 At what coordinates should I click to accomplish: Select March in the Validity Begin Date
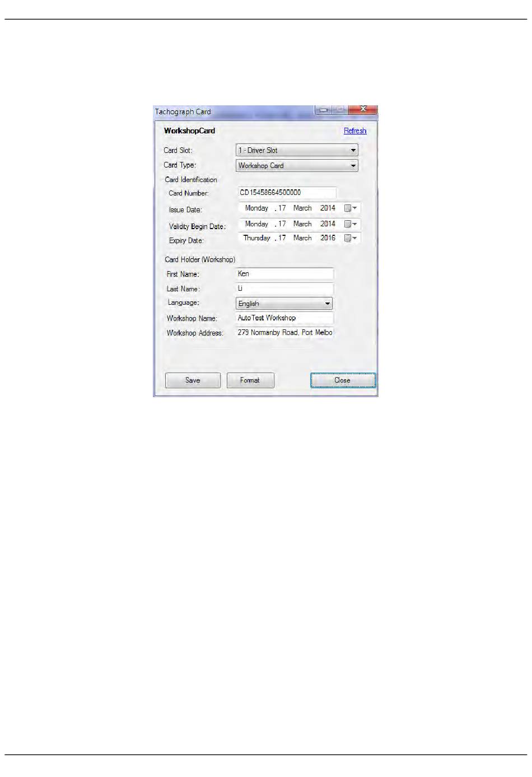(302, 224)
